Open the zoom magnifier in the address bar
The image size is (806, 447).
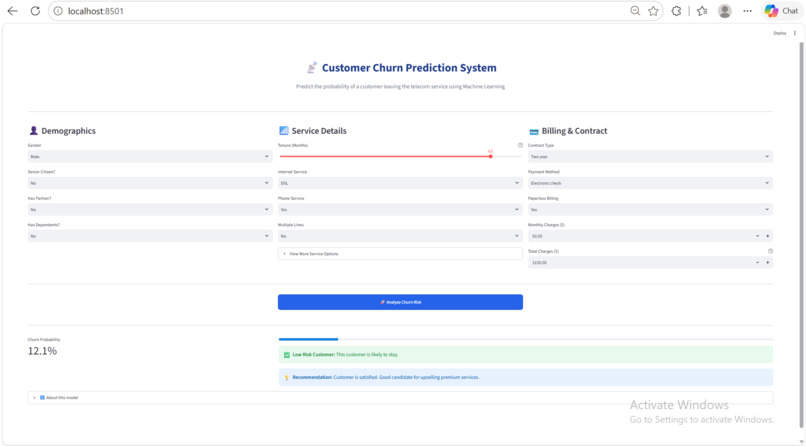click(635, 11)
